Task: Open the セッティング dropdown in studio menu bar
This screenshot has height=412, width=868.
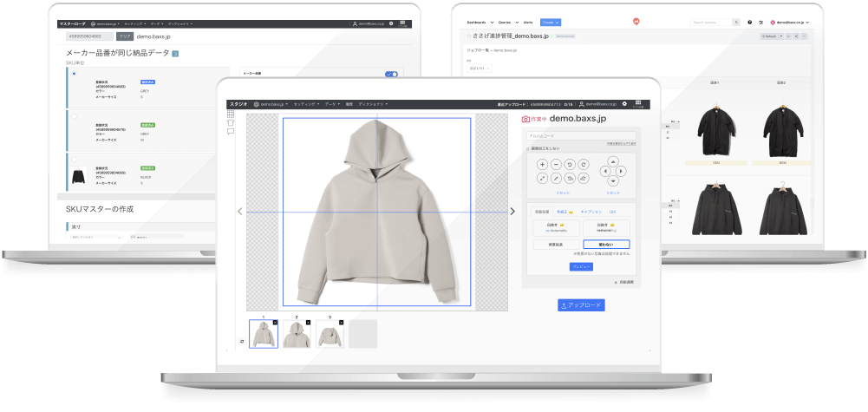Action: [x=305, y=104]
